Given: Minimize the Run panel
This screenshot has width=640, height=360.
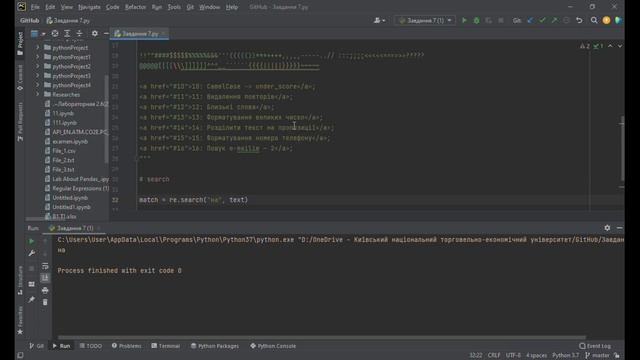Looking at the screenshot, I should click(x=619, y=228).
